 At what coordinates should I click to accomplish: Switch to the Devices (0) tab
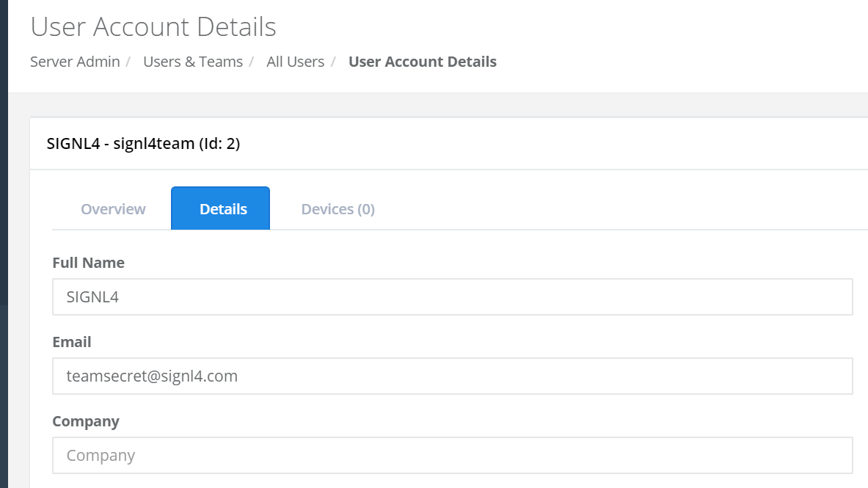pos(338,209)
